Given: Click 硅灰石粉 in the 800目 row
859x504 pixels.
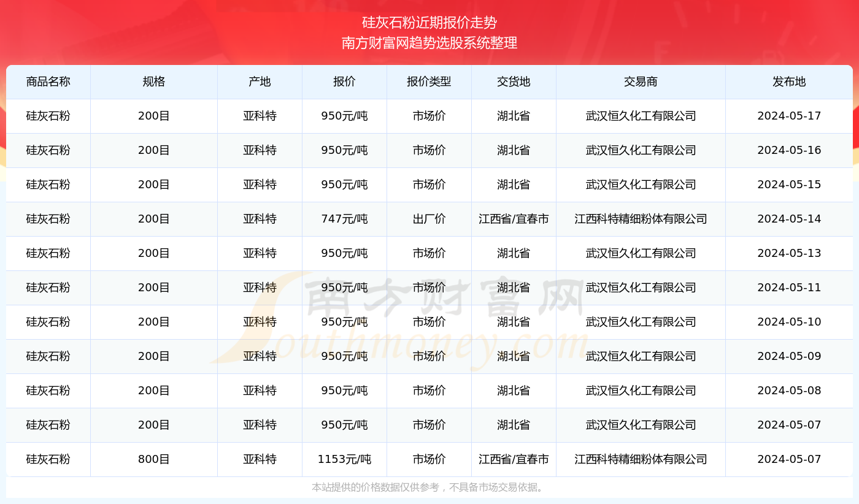Looking at the screenshot, I should click(48, 459).
